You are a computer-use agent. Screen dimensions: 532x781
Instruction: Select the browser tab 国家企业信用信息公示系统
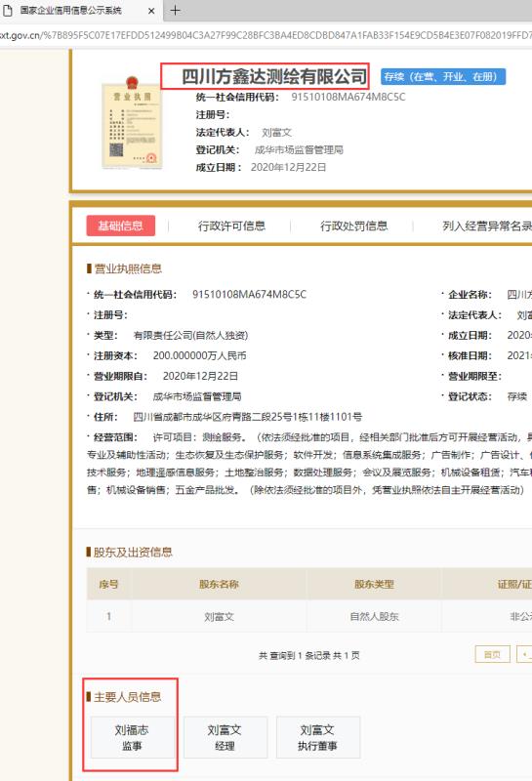coord(80,11)
